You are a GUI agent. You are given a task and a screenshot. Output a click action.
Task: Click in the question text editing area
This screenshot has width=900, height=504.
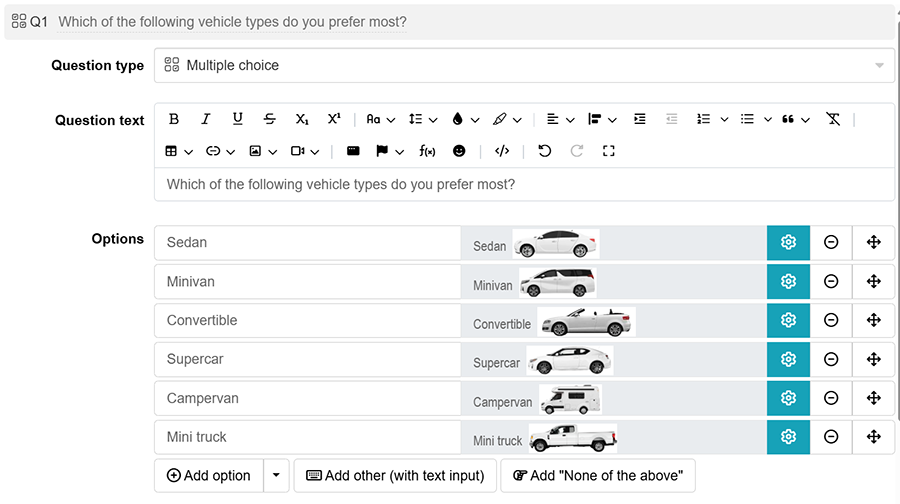coord(524,184)
